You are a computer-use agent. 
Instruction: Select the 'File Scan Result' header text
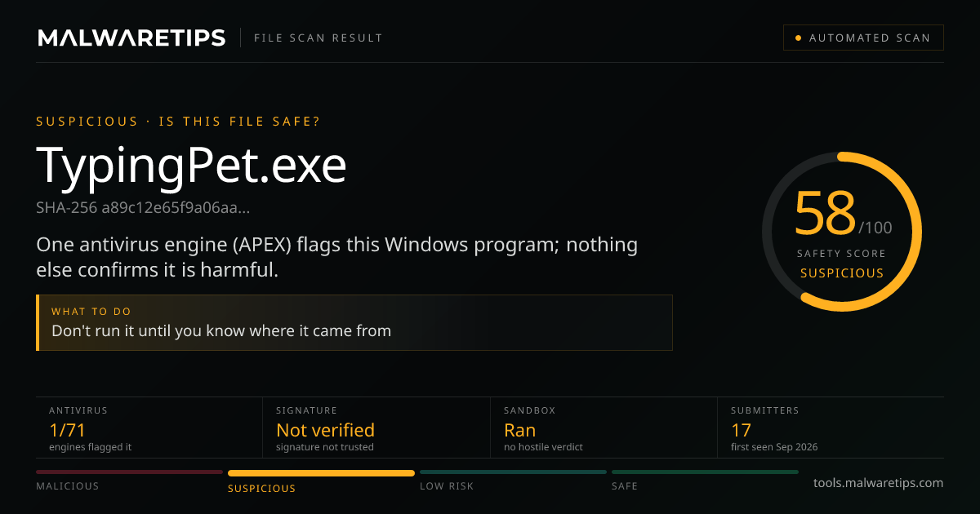click(x=318, y=38)
